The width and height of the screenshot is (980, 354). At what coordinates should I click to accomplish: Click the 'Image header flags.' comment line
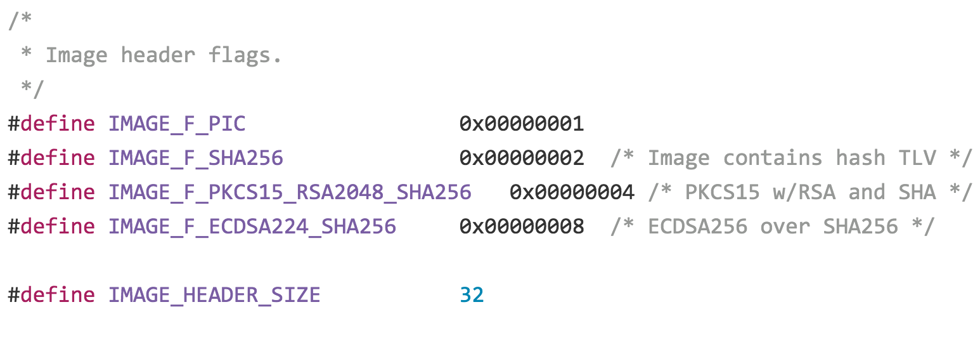(151, 55)
